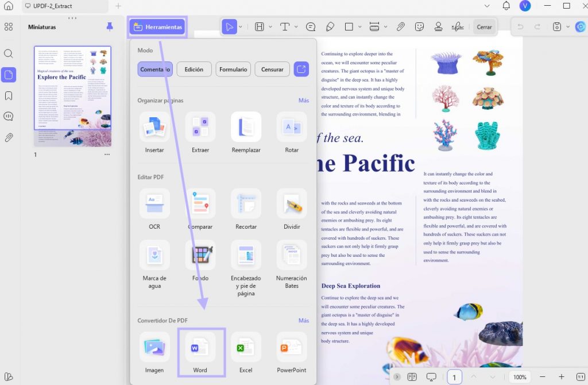Screen dimensions: 588x385
Task: Switch to Formulario mode
Action: [x=233, y=70]
